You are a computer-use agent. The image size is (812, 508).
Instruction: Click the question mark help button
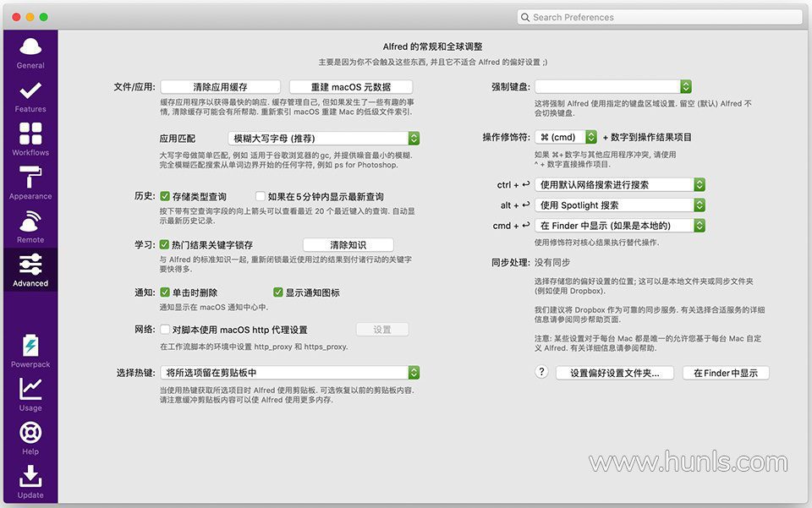[542, 372]
